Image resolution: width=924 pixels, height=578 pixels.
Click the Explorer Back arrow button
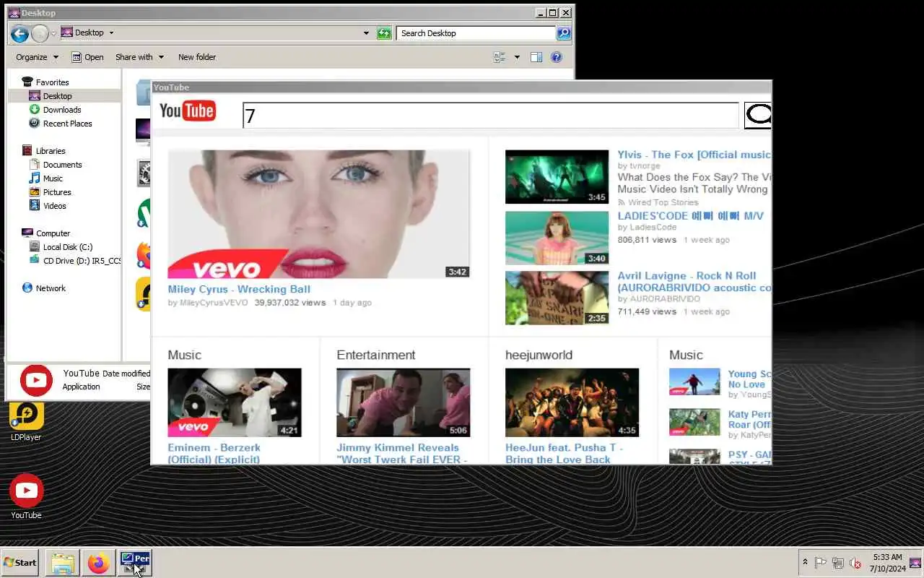coord(19,33)
